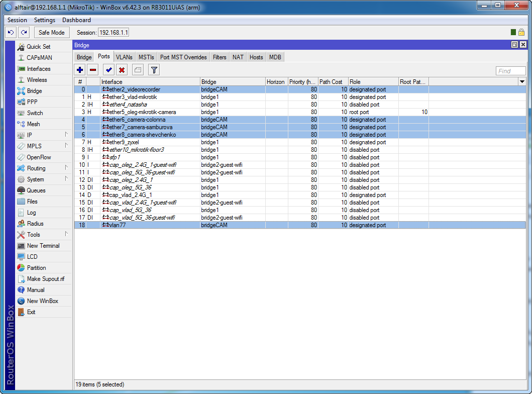532x394 pixels.
Task: Open Manual in sidebar
Action: [x=44, y=290]
